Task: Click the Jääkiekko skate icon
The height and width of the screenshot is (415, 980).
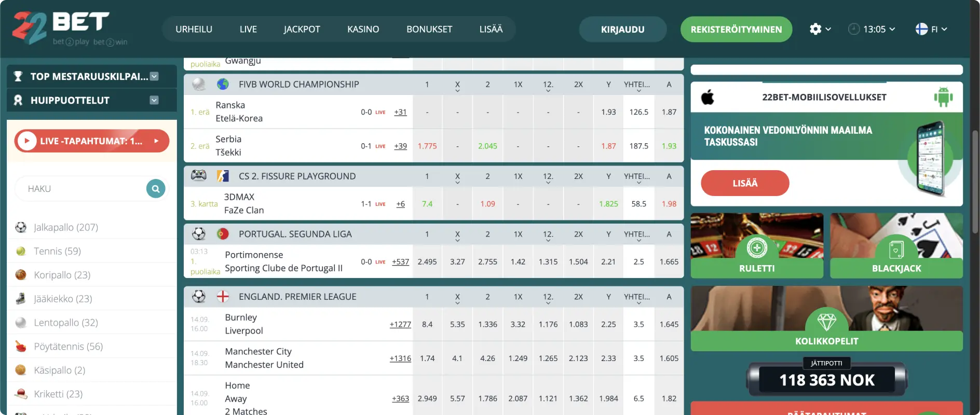Action: point(21,299)
